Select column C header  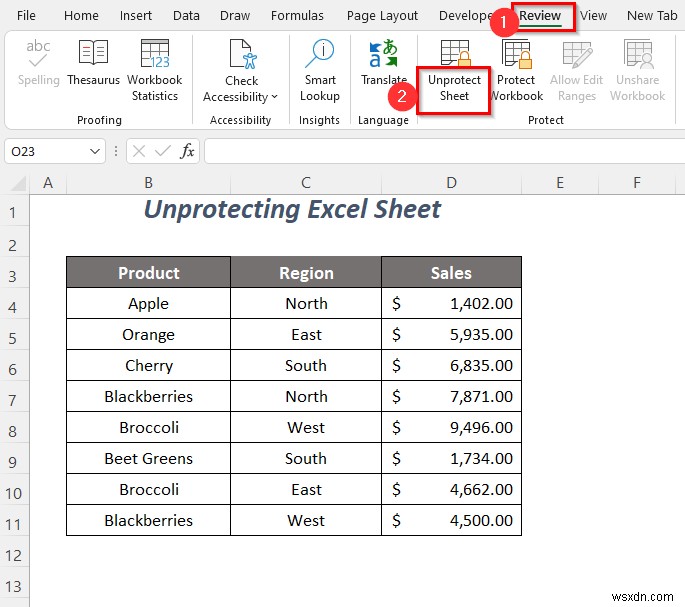306,183
